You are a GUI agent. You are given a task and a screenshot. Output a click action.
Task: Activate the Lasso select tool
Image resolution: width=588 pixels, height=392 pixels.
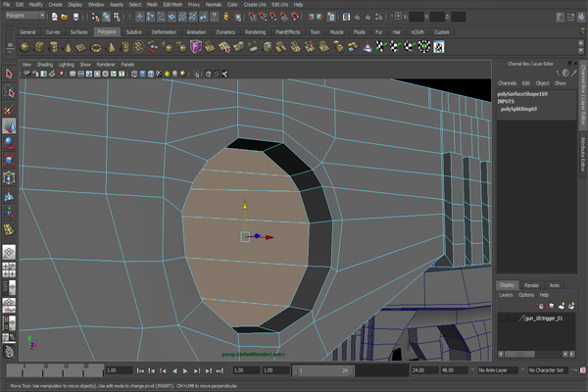[9, 91]
